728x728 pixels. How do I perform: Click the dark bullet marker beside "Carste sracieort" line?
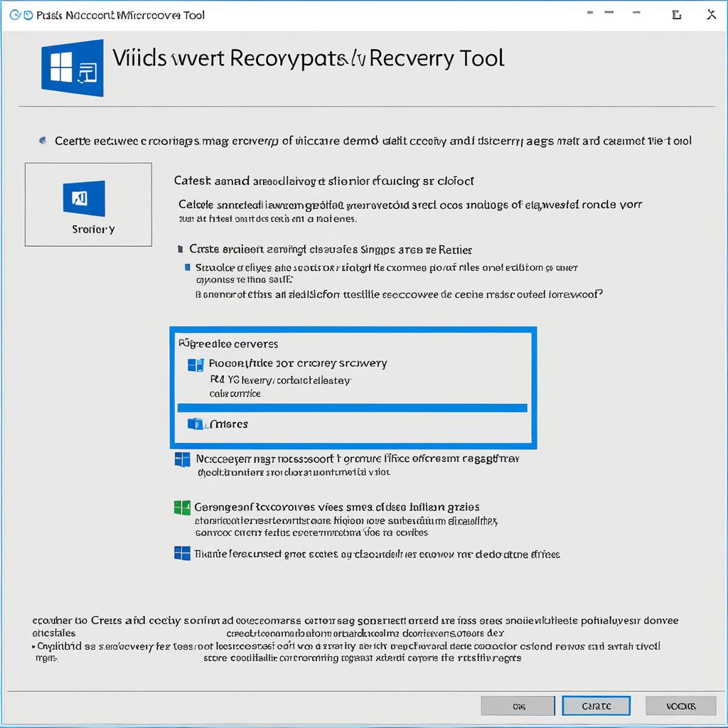coord(180,250)
